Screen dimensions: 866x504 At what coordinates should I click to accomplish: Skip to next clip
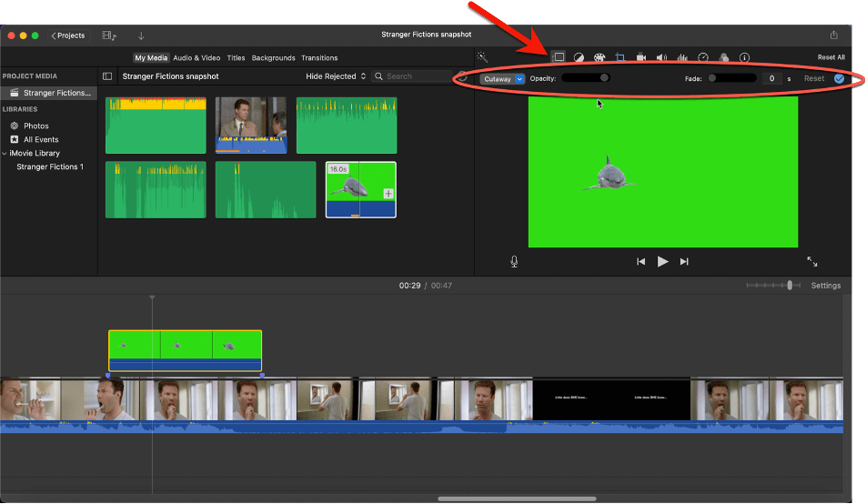(684, 261)
